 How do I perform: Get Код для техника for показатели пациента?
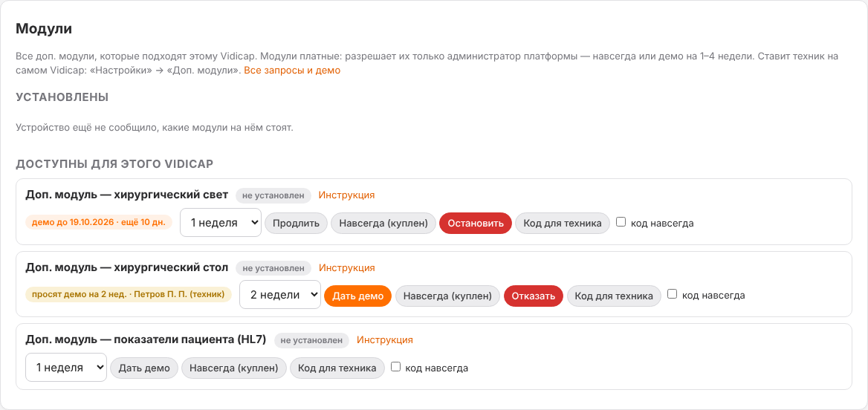tap(337, 368)
